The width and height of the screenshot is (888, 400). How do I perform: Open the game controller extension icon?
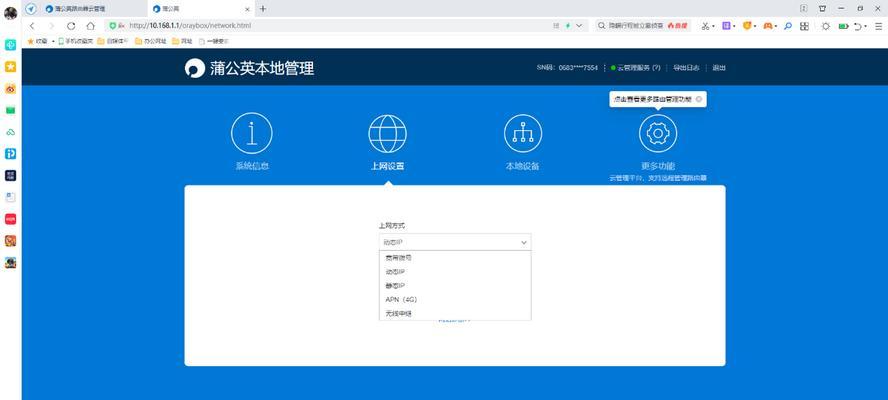767,26
